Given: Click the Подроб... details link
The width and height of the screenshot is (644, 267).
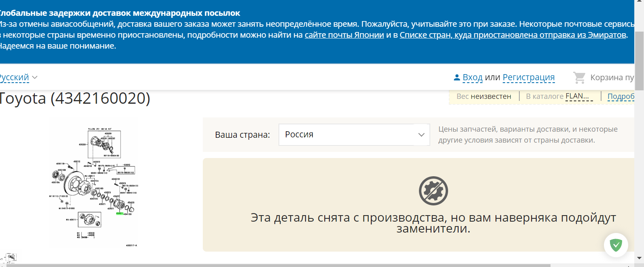Looking at the screenshot, I should point(621,96).
